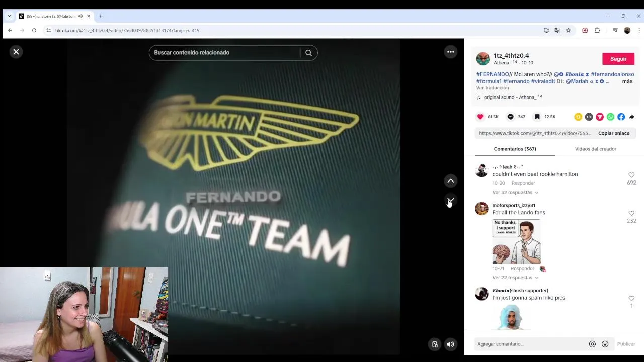Screen dimensions: 644x362
Task: Open the #formula1 hashtag
Action: [489, 81]
